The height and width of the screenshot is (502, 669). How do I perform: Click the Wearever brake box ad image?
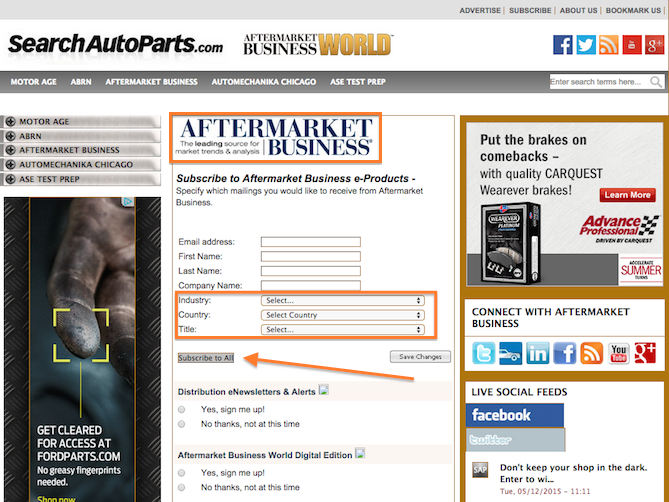tap(511, 243)
